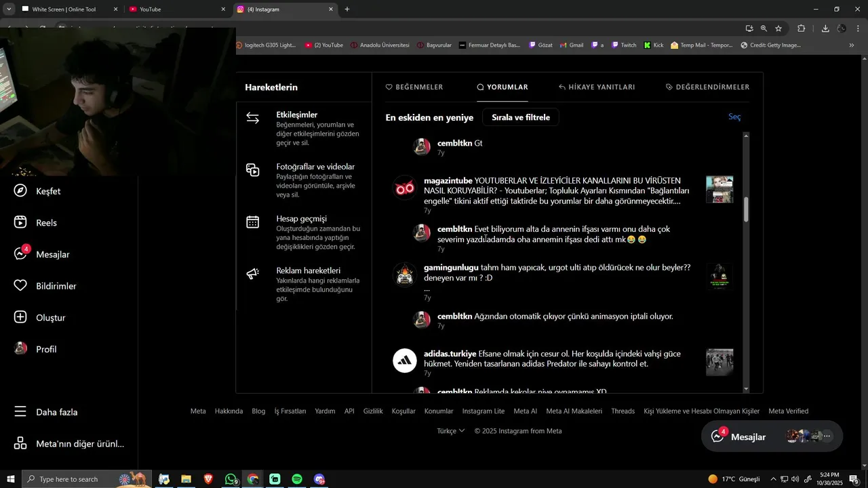868x488 pixels.
Task: Switch to the Hikaye Yanıtları tab
Action: pyautogui.click(x=597, y=87)
